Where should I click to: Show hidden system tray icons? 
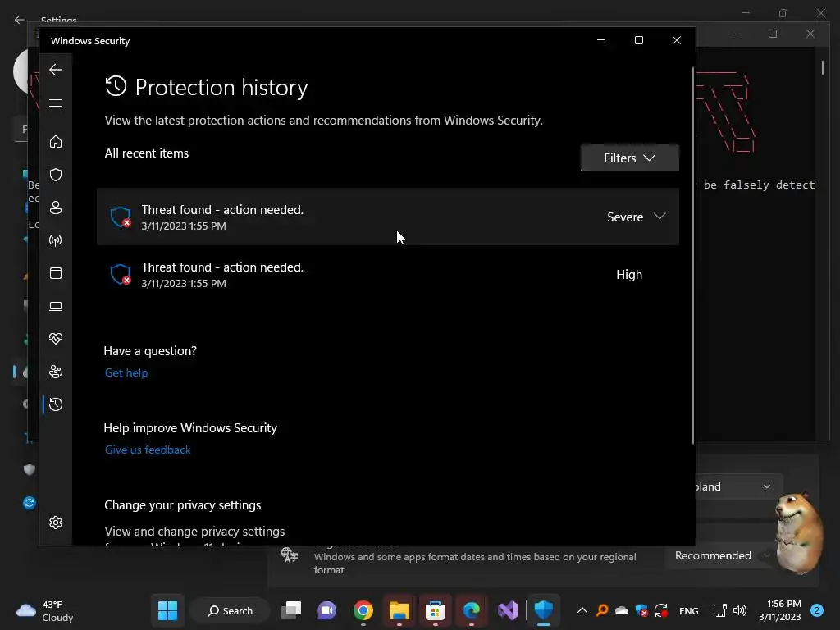coord(582,610)
